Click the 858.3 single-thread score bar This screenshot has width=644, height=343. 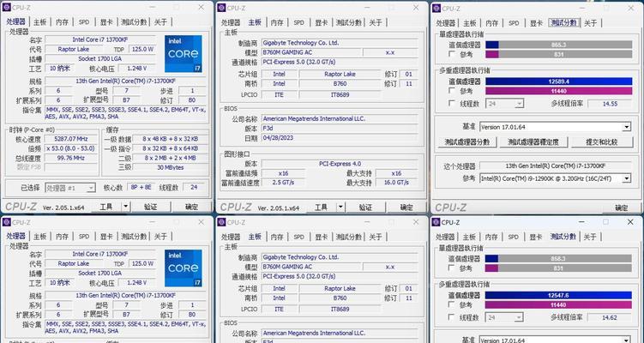(558, 259)
